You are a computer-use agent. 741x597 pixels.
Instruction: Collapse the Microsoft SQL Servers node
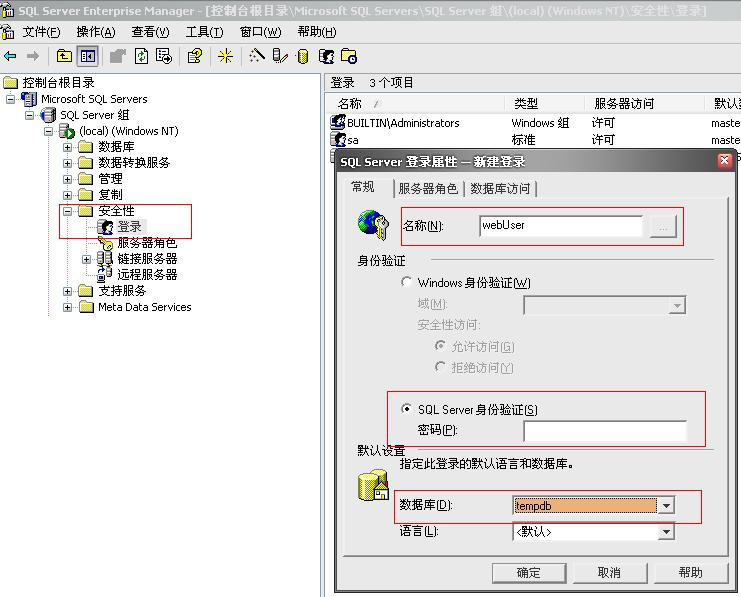click(10, 99)
